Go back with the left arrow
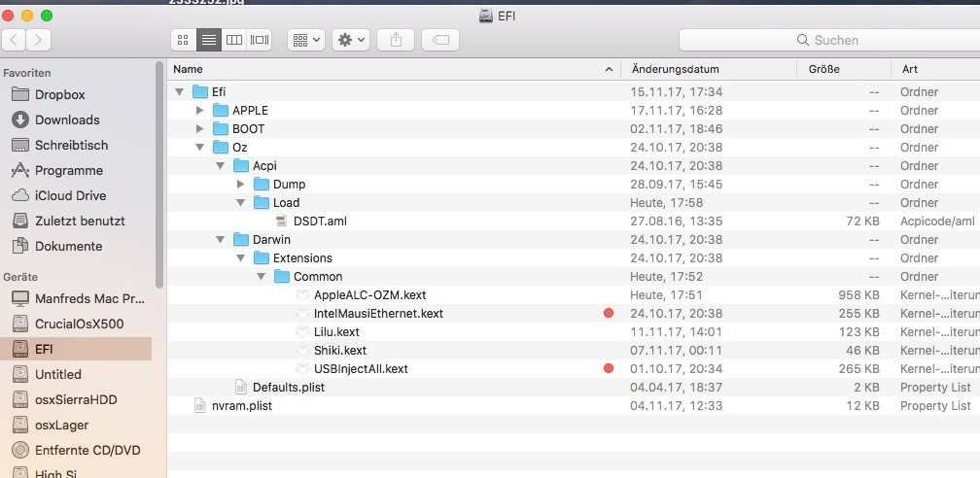The width and height of the screenshot is (980, 478). [14, 40]
